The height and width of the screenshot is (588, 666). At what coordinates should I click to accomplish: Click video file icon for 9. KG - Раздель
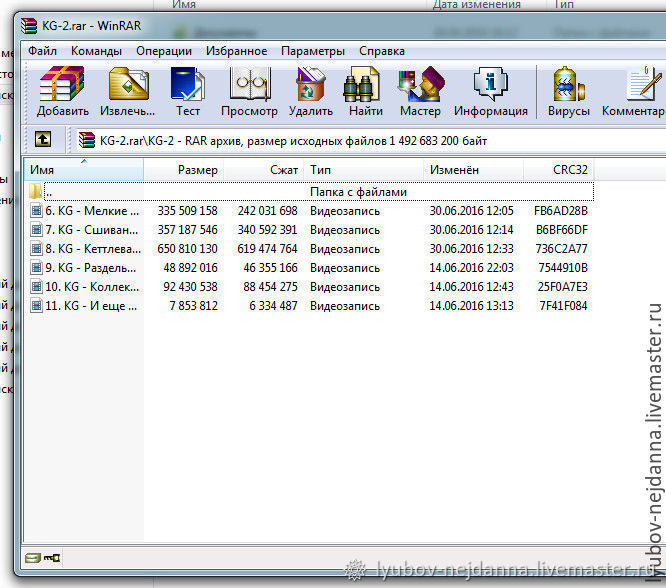click(37, 268)
